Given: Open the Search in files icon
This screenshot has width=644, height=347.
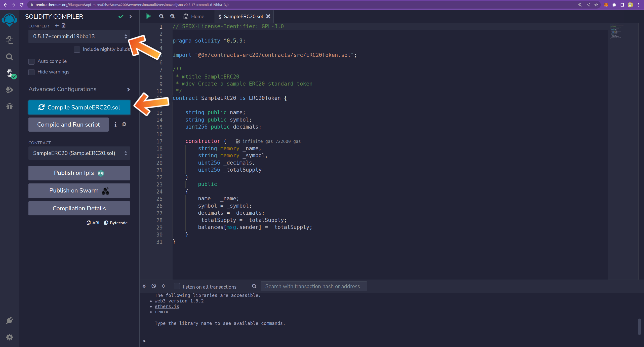Looking at the screenshot, I should 10,57.
